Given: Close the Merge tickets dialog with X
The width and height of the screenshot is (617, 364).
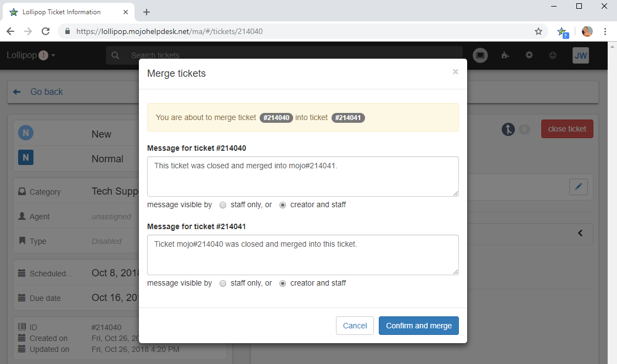Looking at the screenshot, I should (x=455, y=72).
